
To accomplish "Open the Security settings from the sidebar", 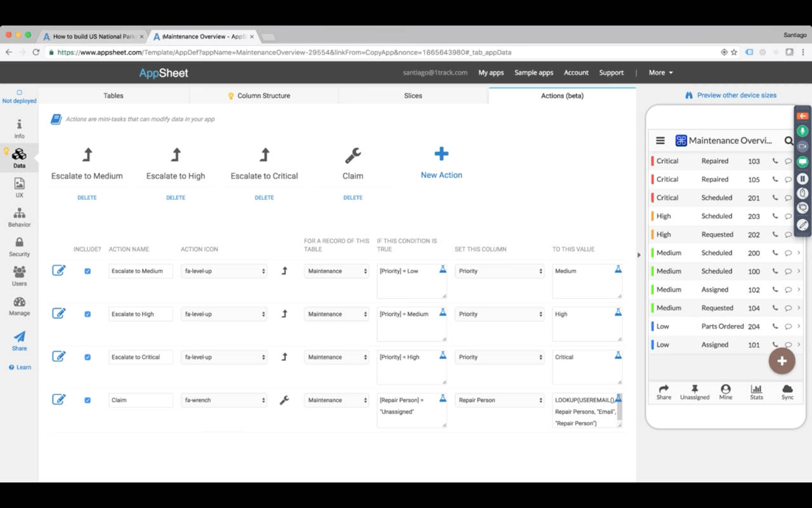I will 18,246.
